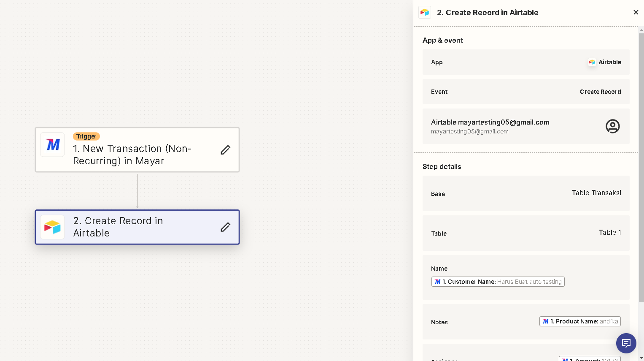Edit the New Transaction trigger step pencil

(x=225, y=150)
